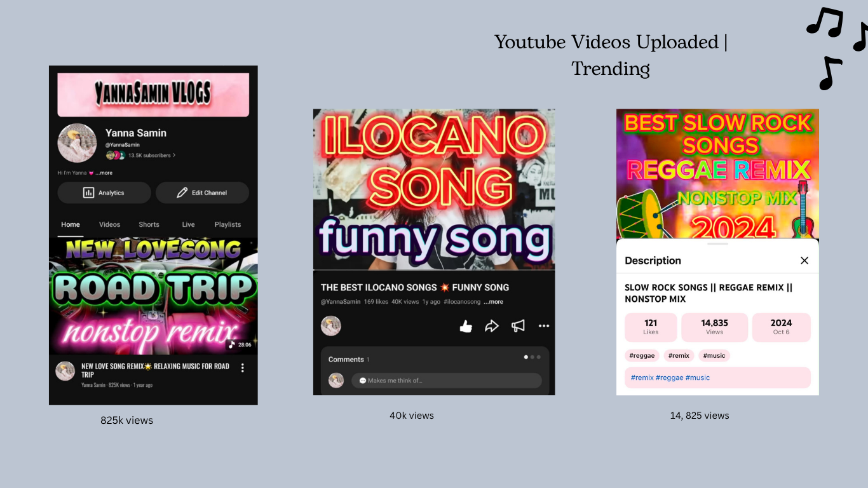Click the Edit Channel button
The height and width of the screenshot is (488, 868).
click(x=202, y=193)
